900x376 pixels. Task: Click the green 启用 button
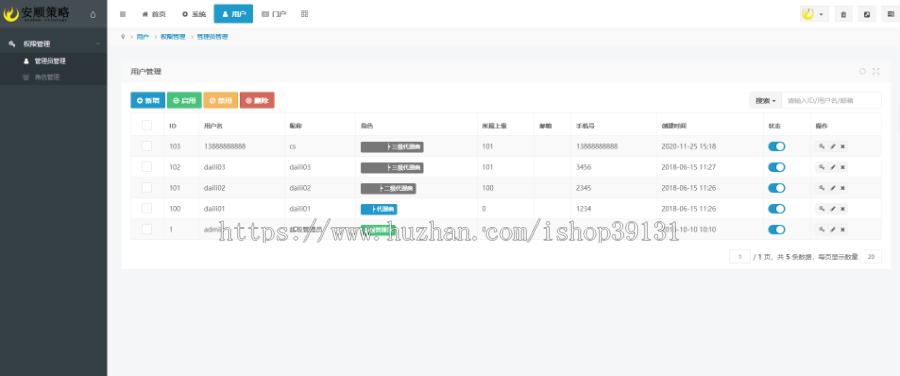point(184,100)
